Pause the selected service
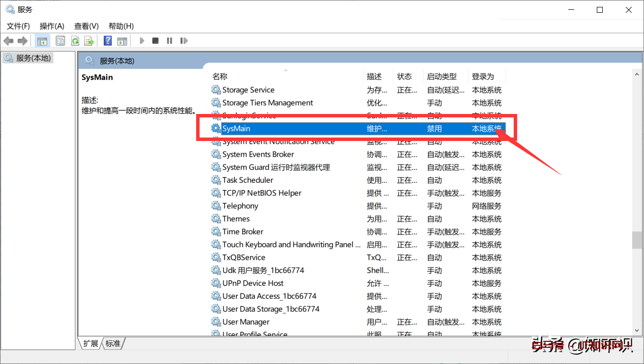 tap(169, 40)
